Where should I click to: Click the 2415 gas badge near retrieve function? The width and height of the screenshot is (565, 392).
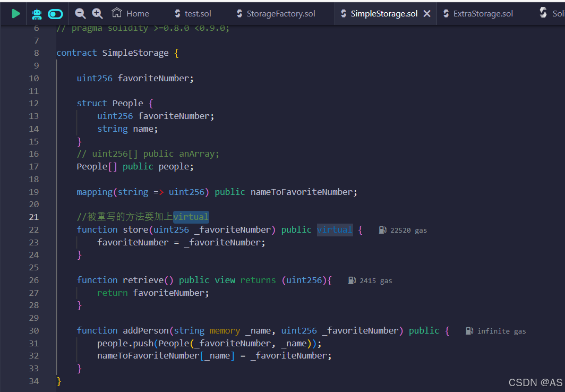coord(352,280)
